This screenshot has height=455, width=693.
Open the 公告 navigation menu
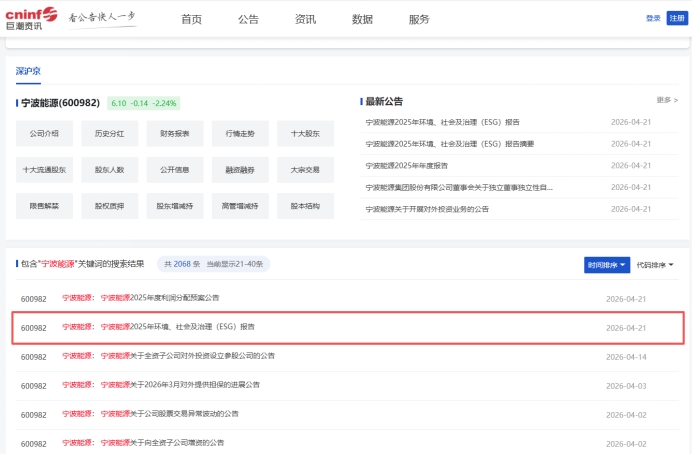(248, 20)
